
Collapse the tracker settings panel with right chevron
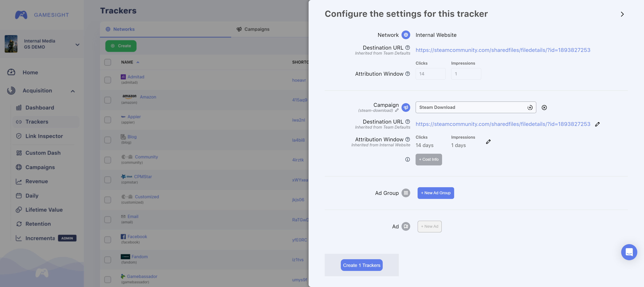tap(622, 14)
